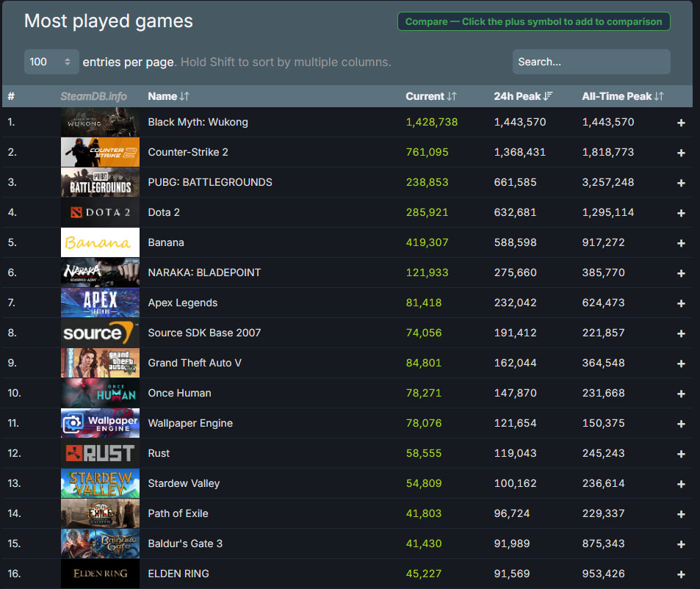
Task: Click the Compare button at top
Action: (x=533, y=22)
